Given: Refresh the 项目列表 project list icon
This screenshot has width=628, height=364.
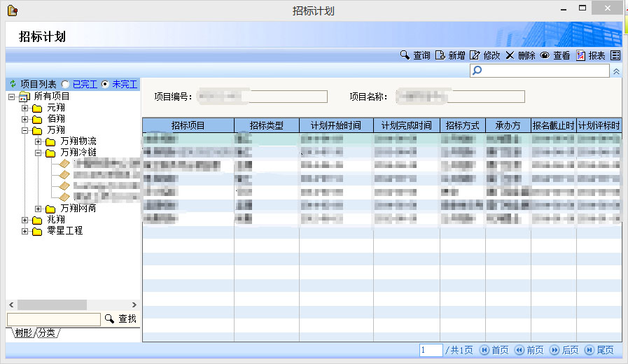Looking at the screenshot, I should point(12,84).
